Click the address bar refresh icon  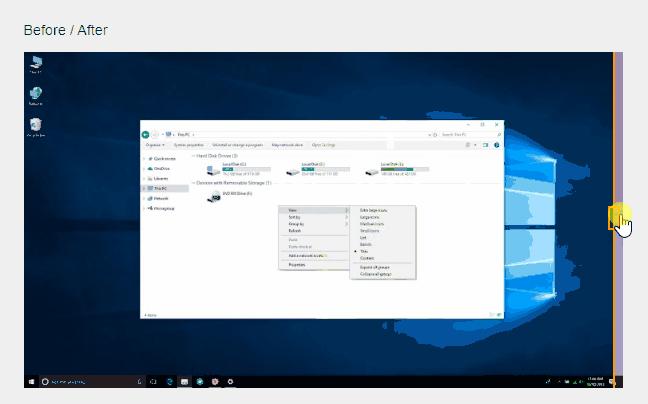point(435,135)
